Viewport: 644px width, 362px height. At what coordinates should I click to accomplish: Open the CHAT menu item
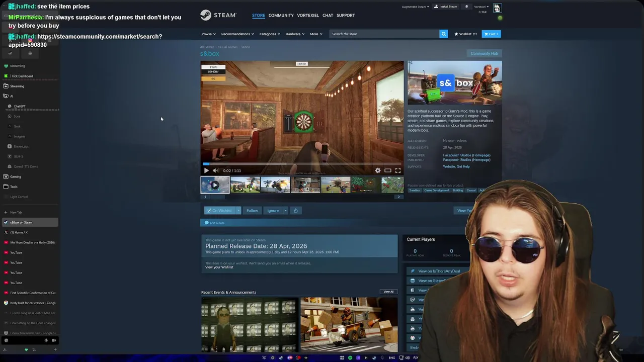tap(328, 15)
